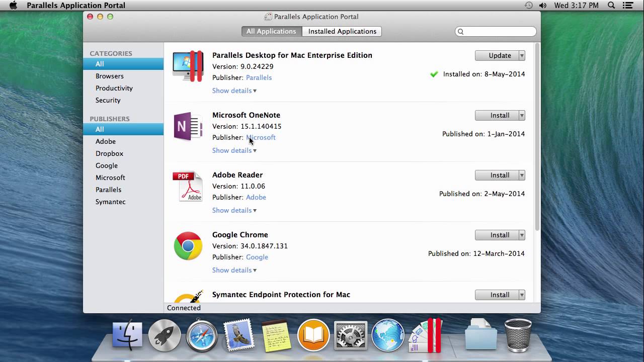Click the green installed checkmark icon
Screen dimensions: 644x362
point(434,74)
